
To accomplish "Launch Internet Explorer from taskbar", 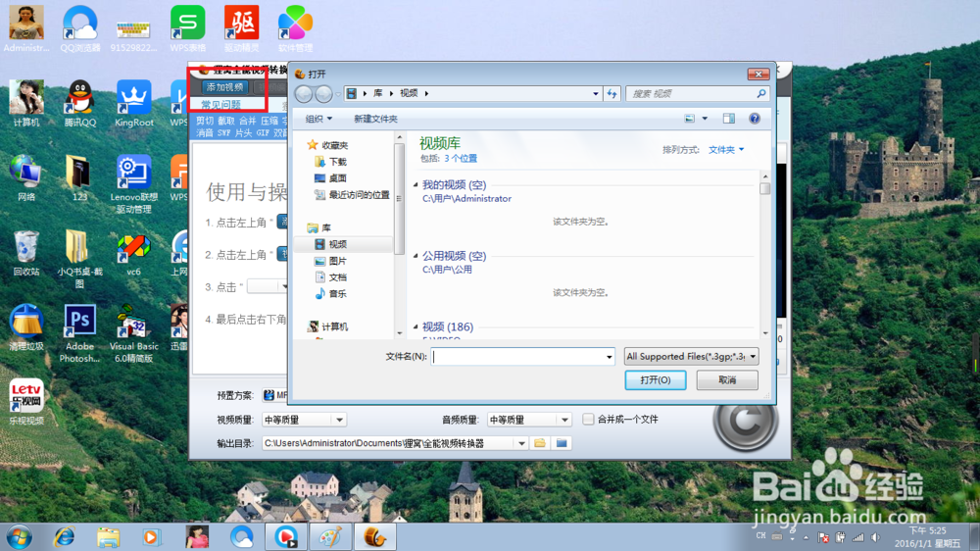I will pyautogui.click(x=65, y=537).
